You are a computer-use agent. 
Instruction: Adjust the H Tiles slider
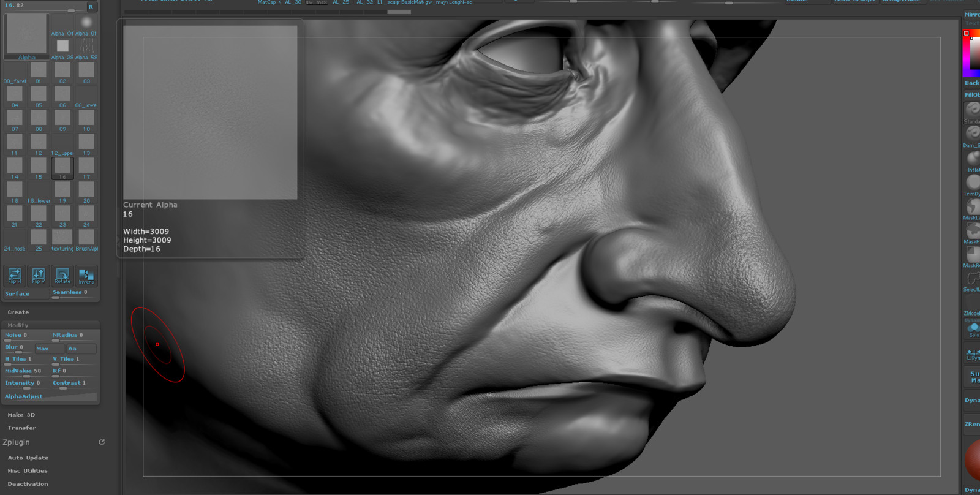26,360
